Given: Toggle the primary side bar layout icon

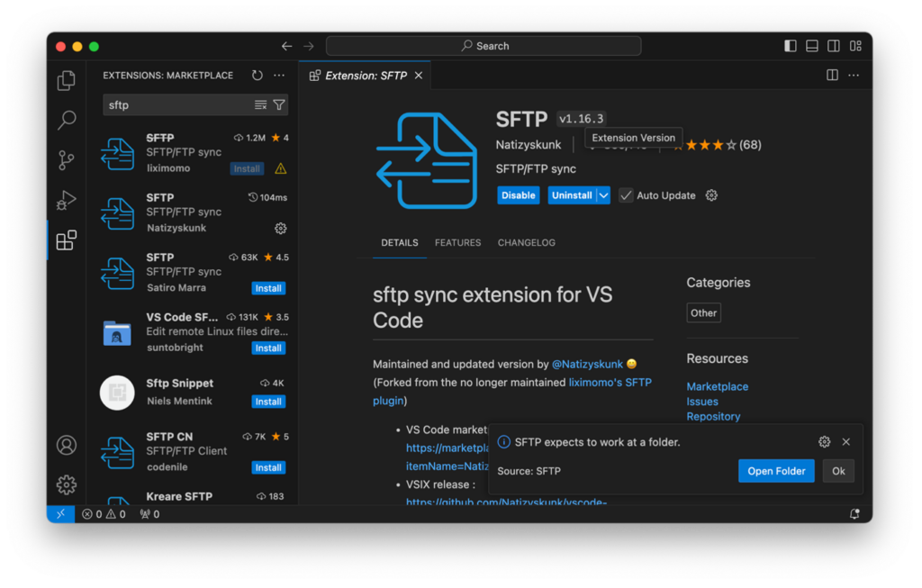Looking at the screenshot, I should point(791,46).
